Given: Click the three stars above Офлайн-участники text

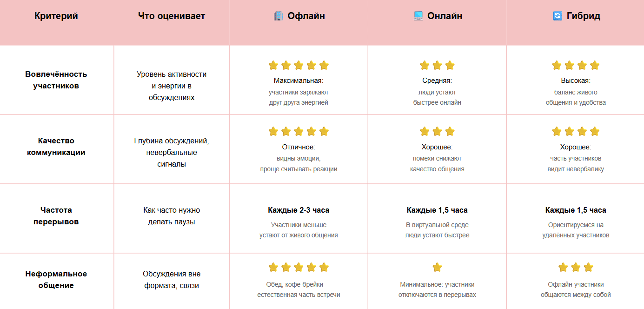Looking at the screenshot, I should (576, 267).
